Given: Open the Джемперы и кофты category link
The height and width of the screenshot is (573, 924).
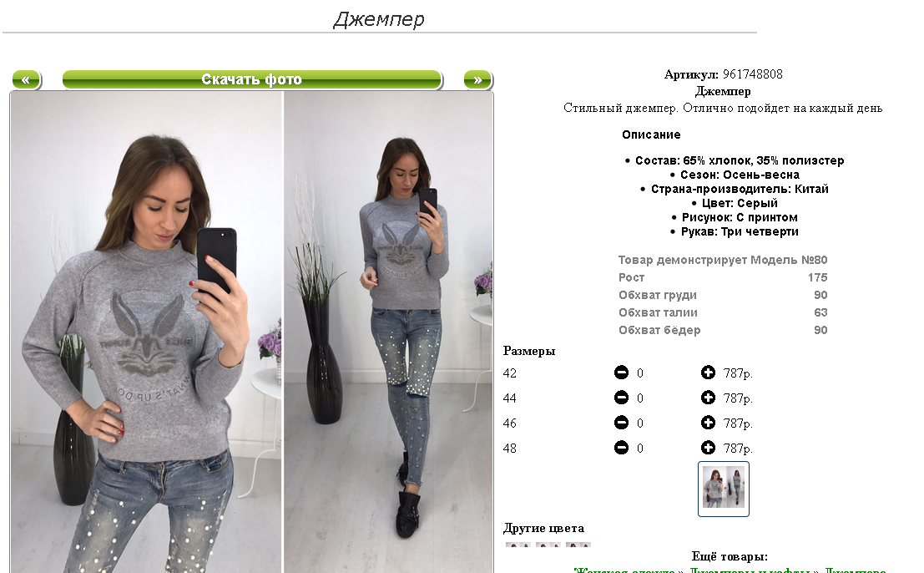Looking at the screenshot, I should (x=750, y=570).
